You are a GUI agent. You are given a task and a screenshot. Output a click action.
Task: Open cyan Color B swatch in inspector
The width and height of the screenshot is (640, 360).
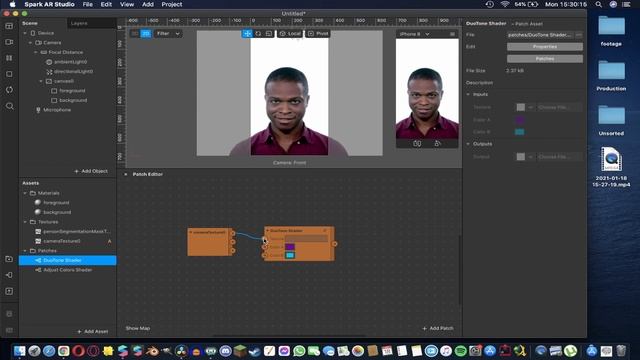click(520, 132)
